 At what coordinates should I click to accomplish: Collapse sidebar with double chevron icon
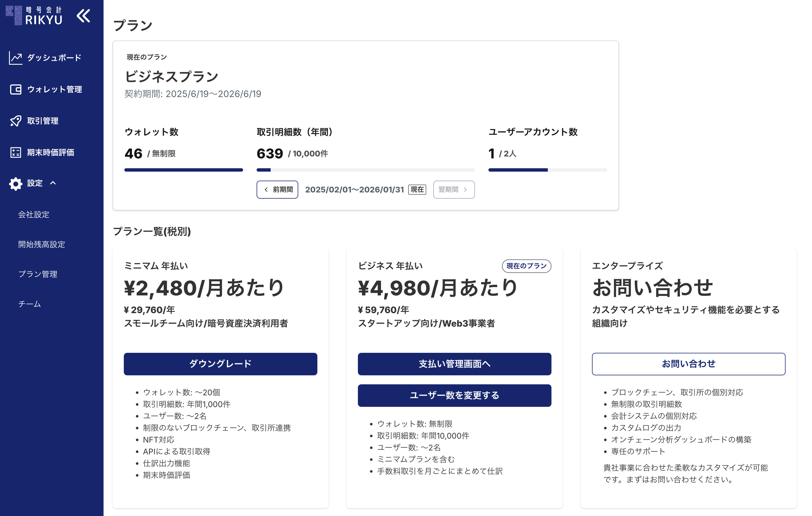[x=83, y=15]
